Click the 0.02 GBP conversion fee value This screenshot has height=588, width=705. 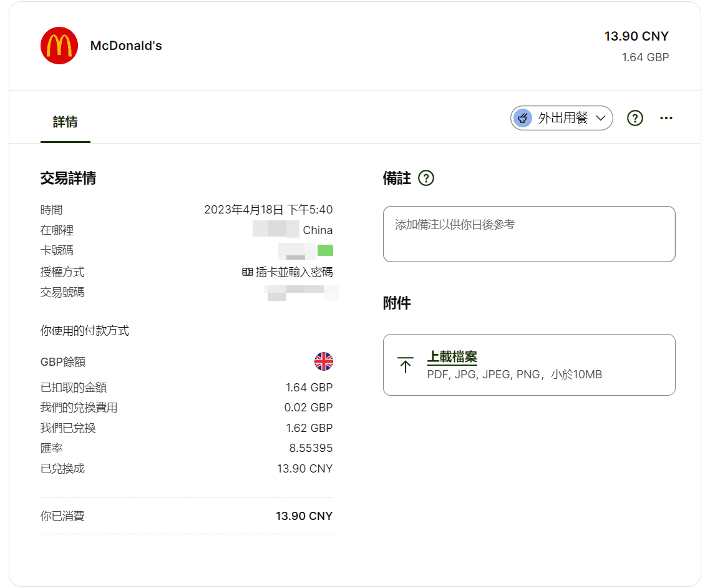point(308,408)
